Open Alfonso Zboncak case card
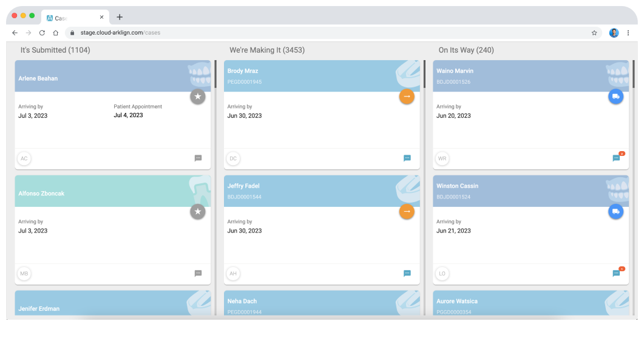The image size is (644, 338). (x=113, y=229)
